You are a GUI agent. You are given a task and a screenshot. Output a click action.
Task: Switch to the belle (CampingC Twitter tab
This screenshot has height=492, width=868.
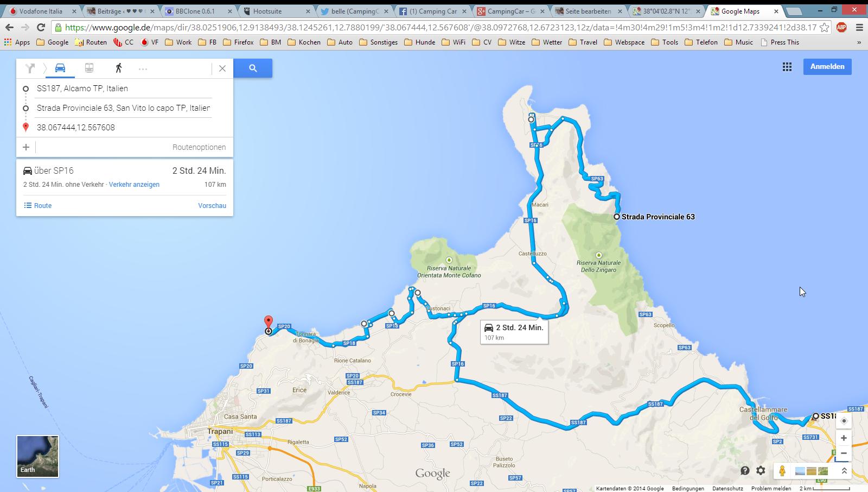click(x=355, y=11)
